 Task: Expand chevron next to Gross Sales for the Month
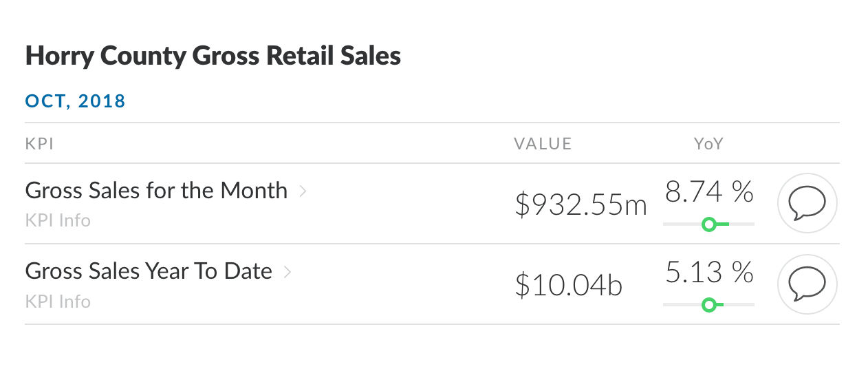pyautogui.click(x=303, y=191)
